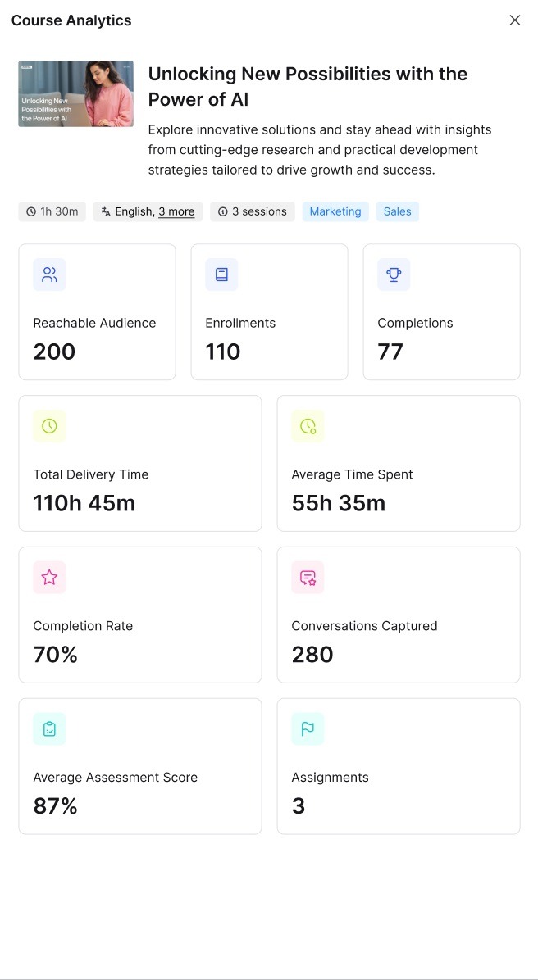Close the Course Analytics panel
The image size is (538, 980).
pos(515,20)
